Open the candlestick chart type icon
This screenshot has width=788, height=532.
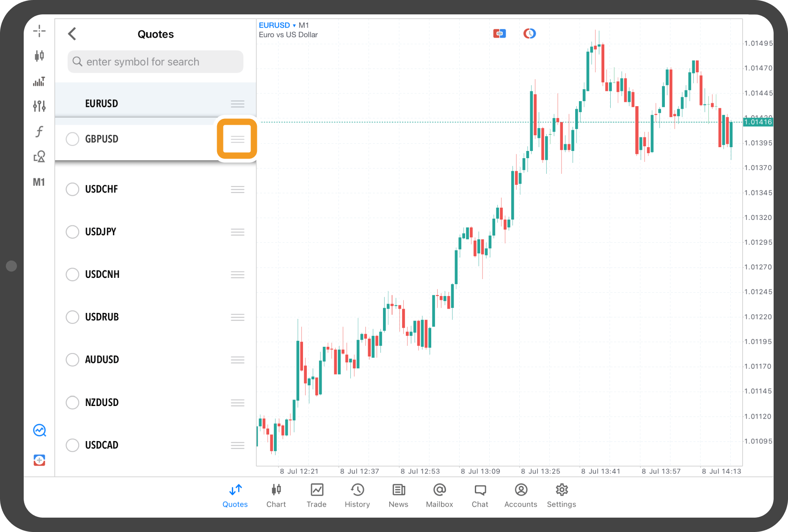tap(39, 56)
